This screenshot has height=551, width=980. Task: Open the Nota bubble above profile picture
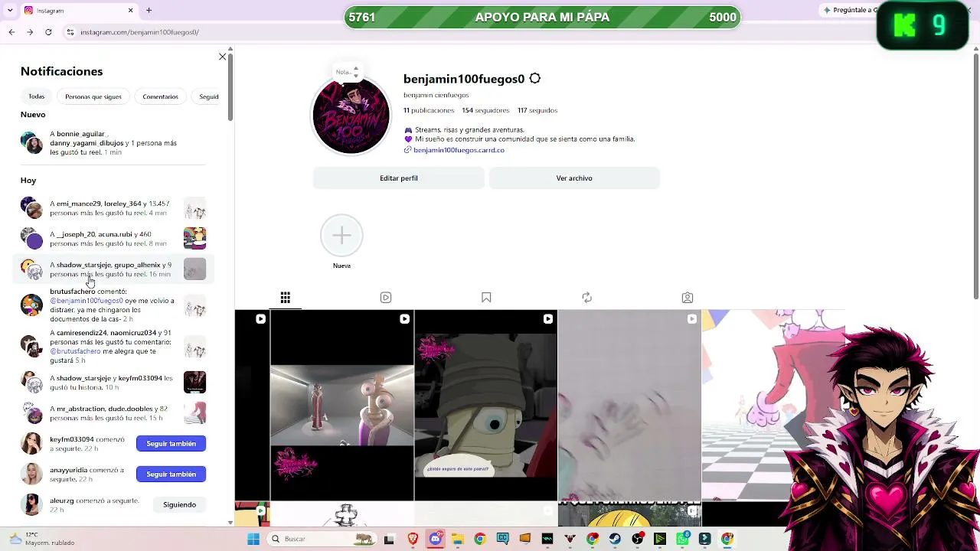[x=347, y=72]
